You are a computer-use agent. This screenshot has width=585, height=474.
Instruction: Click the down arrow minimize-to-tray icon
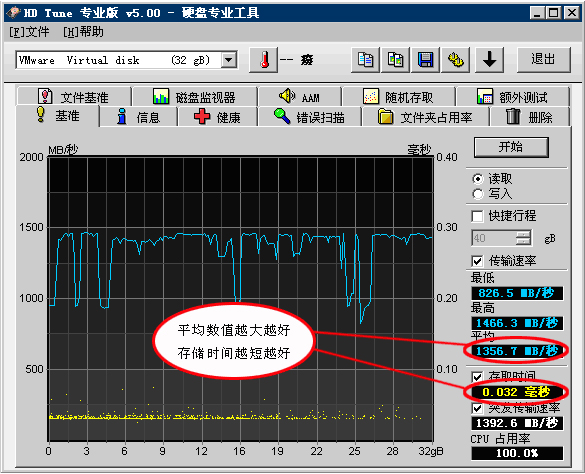pos(489,60)
